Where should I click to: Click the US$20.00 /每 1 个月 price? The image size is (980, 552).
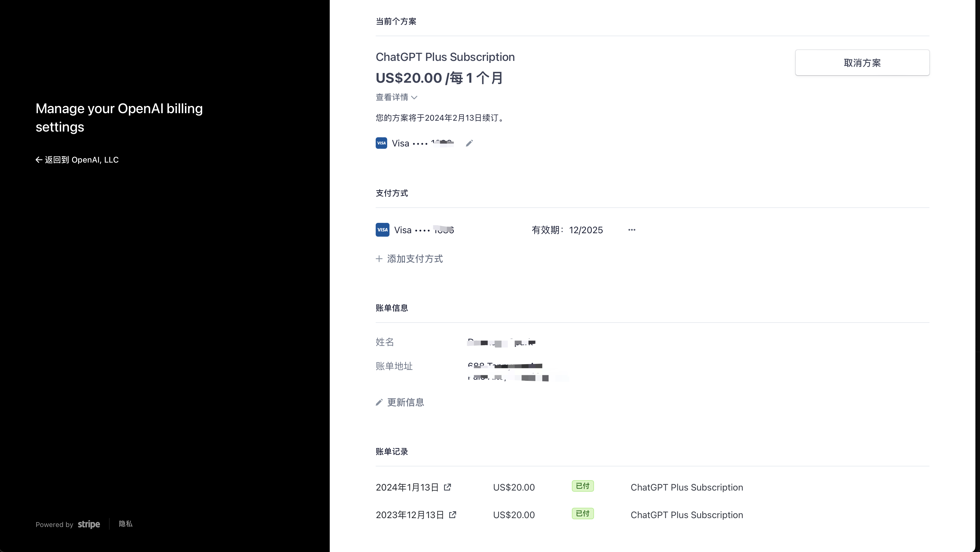coord(439,78)
